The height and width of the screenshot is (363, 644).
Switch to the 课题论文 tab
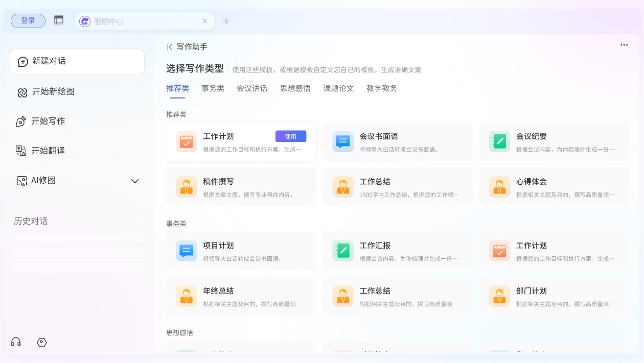click(338, 88)
